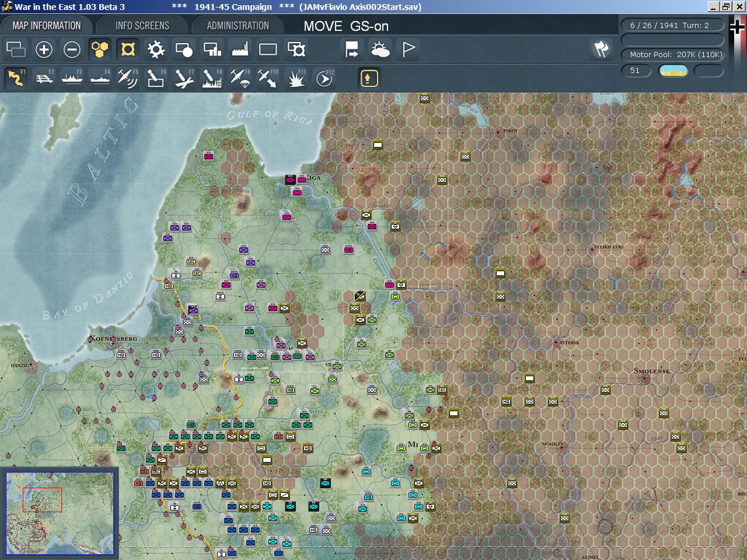This screenshot has width=747, height=560.
Task: Minimize the War in the East window
Action: (x=713, y=7)
